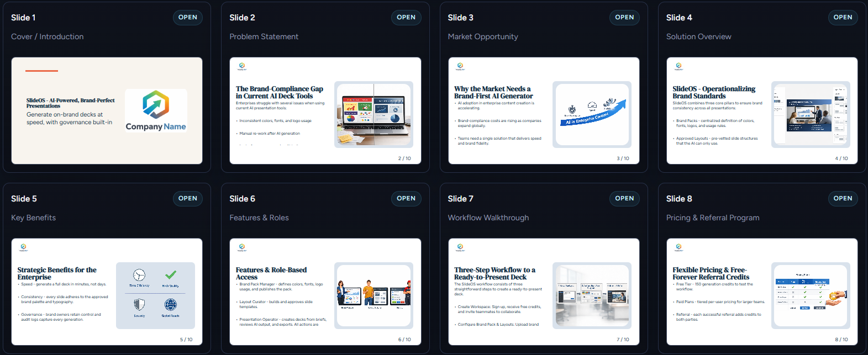Click the 'Market Opportunity' subtitle
Screen dimensions: 868x355
click(483, 36)
